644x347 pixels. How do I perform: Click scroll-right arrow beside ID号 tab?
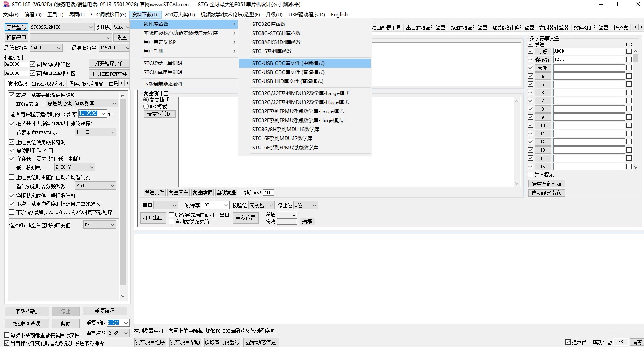tap(127, 83)
